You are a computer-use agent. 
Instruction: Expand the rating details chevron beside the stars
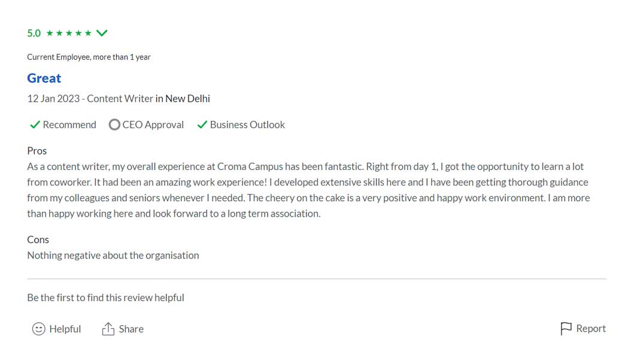pyautogui.click(x=102, y=33)
